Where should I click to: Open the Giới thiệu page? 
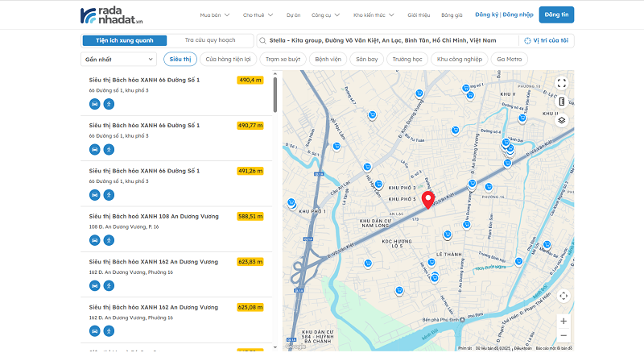click(x=419, y=15)
